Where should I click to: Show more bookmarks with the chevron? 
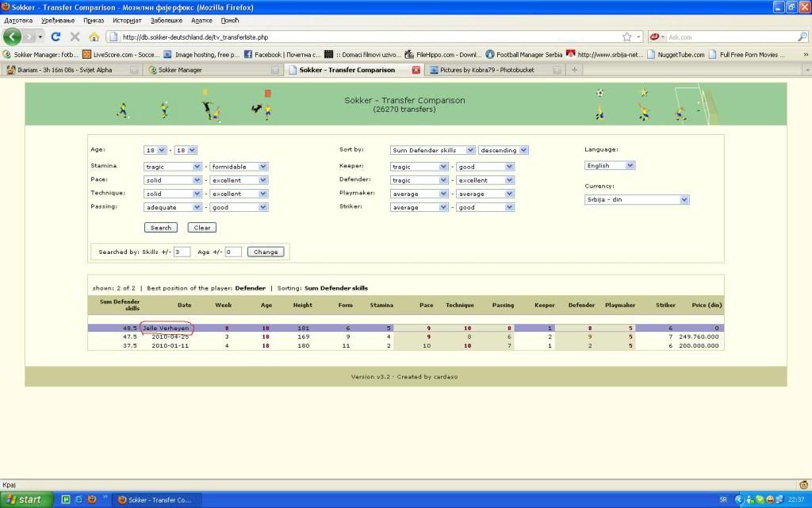[x=806, y=55]
